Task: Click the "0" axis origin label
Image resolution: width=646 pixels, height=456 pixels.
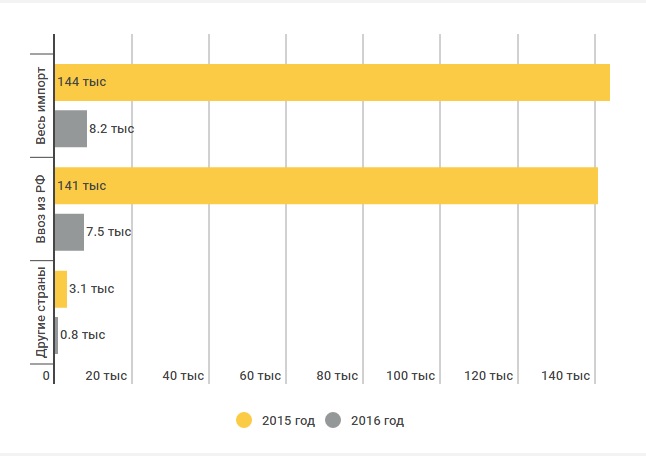Action: [46, 376]
